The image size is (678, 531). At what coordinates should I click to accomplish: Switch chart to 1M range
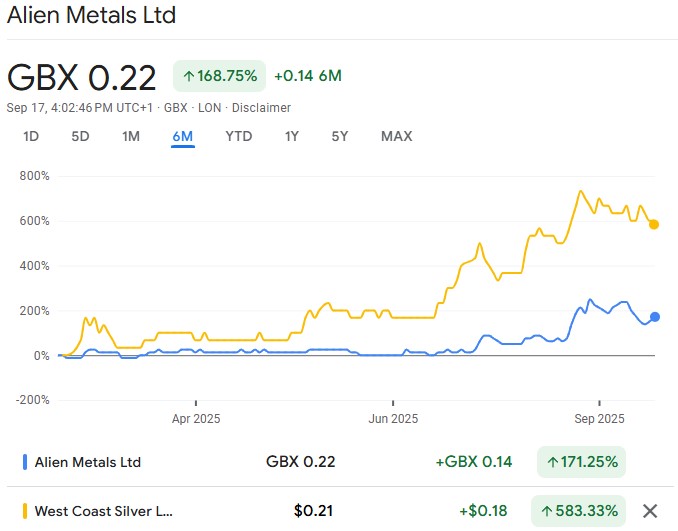(131, 137)
